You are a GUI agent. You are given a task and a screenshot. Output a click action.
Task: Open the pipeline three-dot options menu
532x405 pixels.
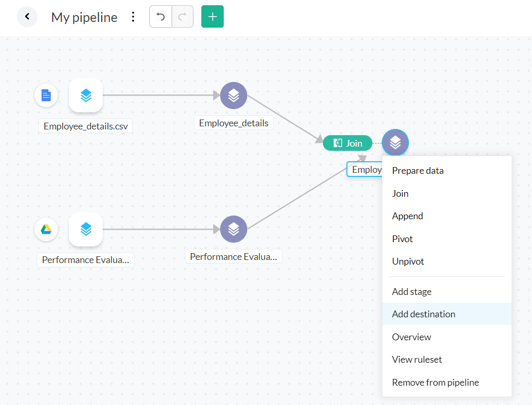133,17
